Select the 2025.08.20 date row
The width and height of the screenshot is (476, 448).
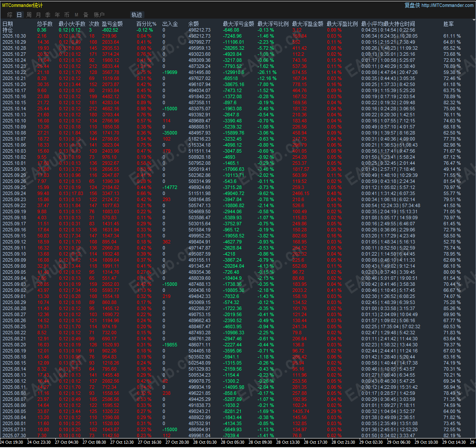coord(237,345)
